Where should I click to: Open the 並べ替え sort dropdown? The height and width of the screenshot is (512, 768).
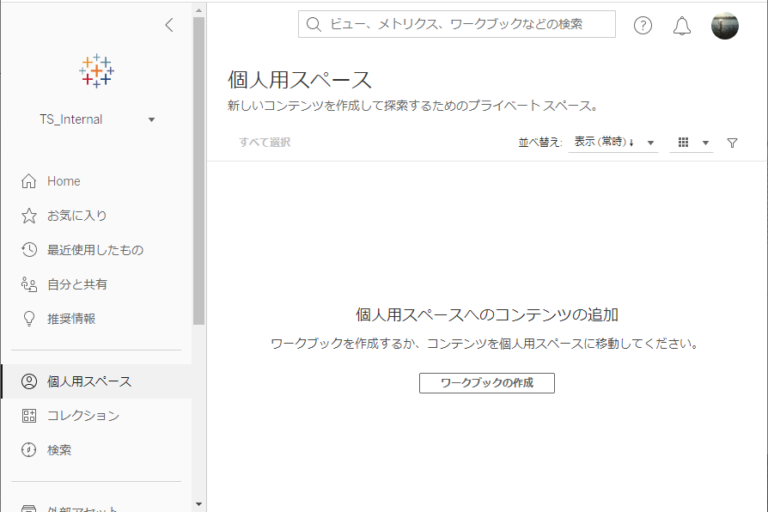612,143
